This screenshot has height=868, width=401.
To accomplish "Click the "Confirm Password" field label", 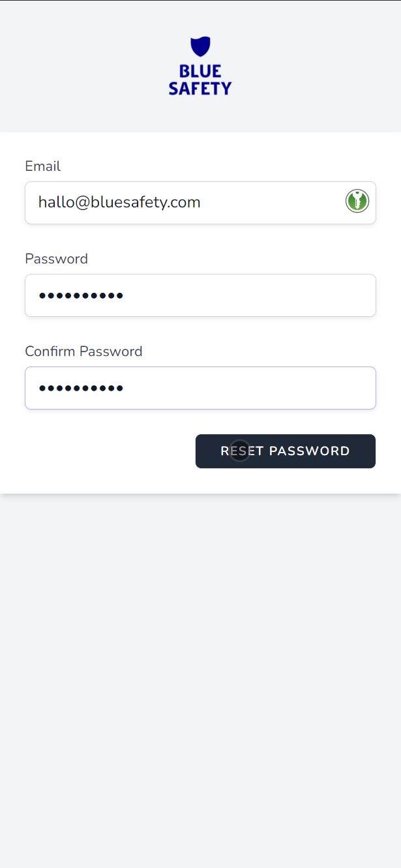I will tap(83, 352).
